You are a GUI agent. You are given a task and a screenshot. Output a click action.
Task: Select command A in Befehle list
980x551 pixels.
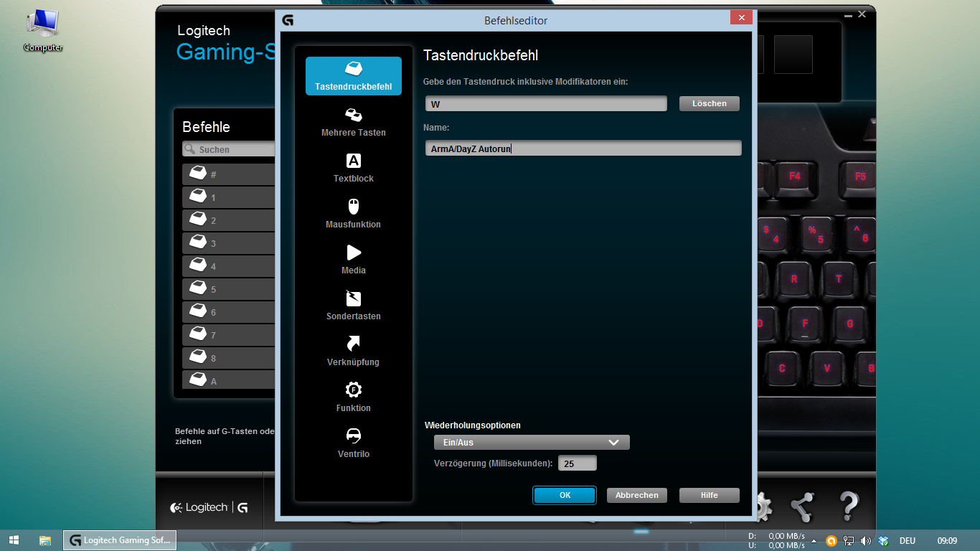point(229,380)
